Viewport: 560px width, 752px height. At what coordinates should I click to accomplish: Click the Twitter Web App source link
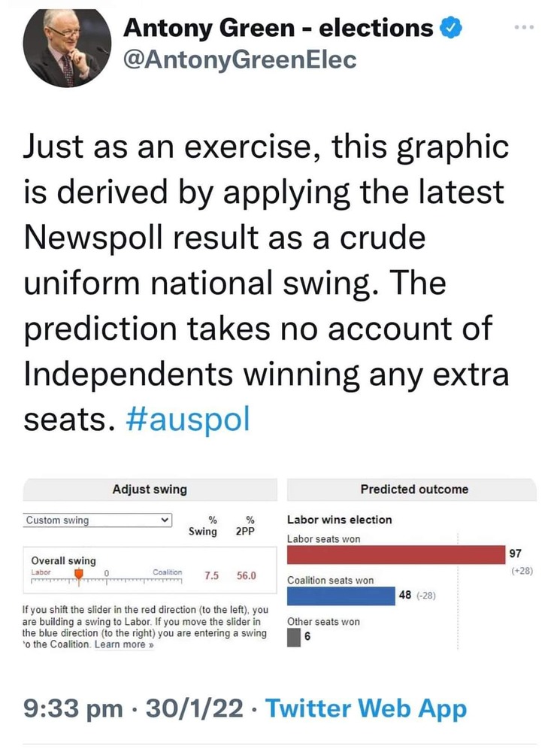(366, 708)
